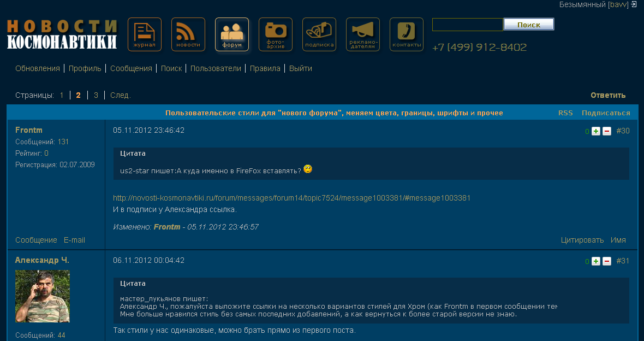Open the Поиск menu item in navigation
Viewport: 644px width, 341px height.
click(171, 69)
